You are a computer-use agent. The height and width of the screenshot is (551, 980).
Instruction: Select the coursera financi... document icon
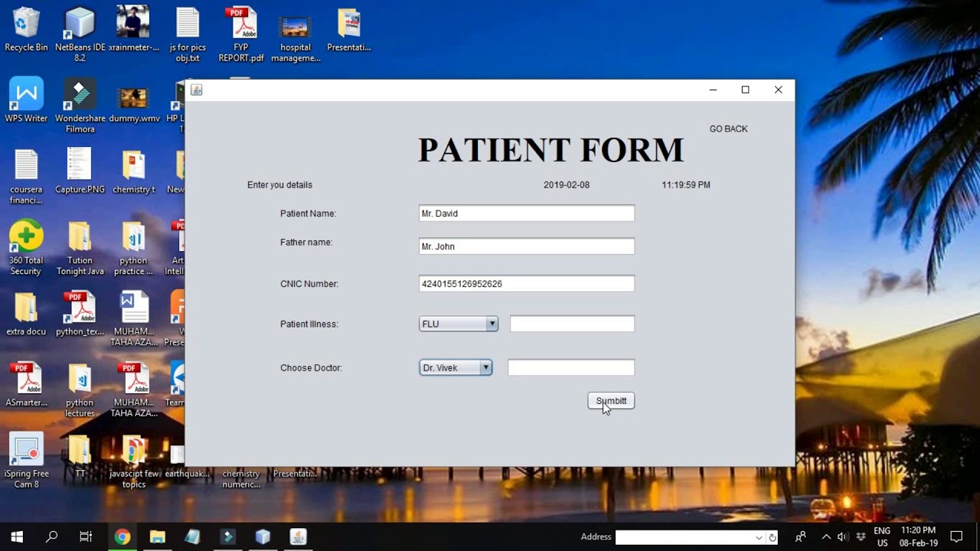[26, 177]
